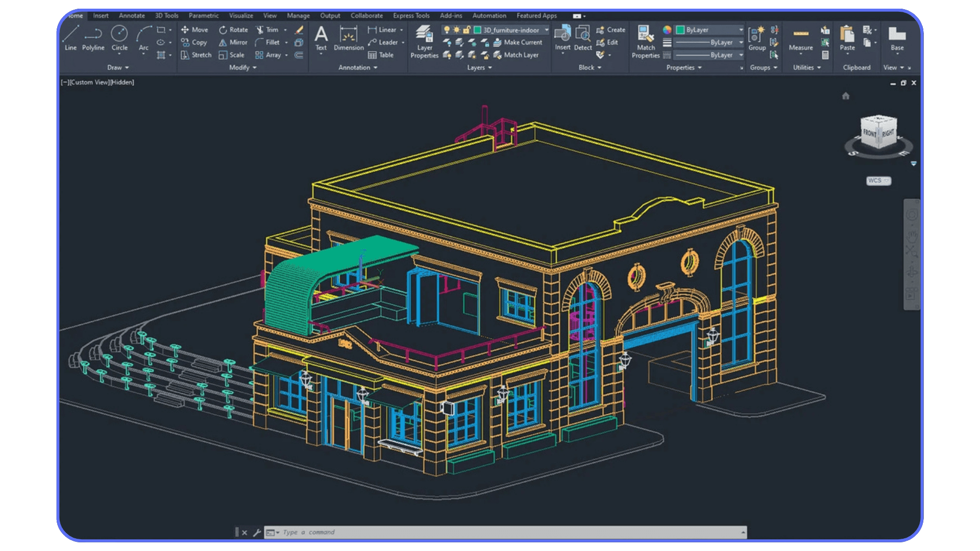Toggle the layer freeze sun icon
This screenshot has width=980, height=551.
[x=455, y=30]
